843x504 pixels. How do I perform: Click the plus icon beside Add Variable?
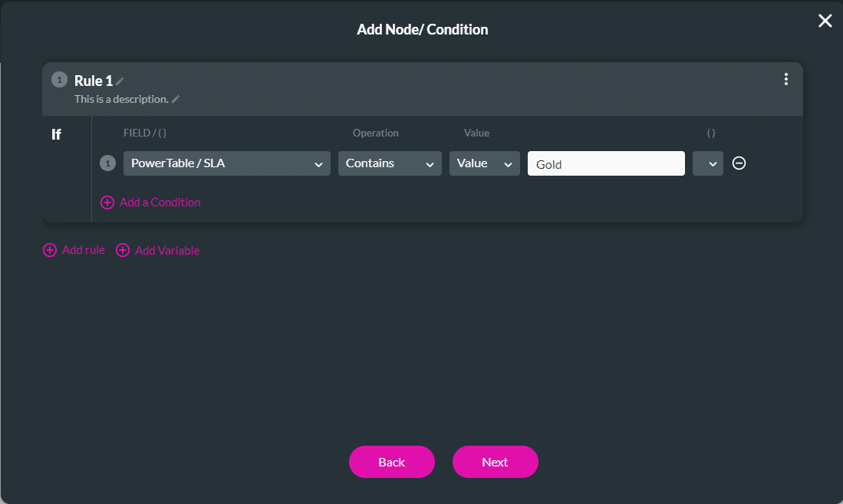123,250
